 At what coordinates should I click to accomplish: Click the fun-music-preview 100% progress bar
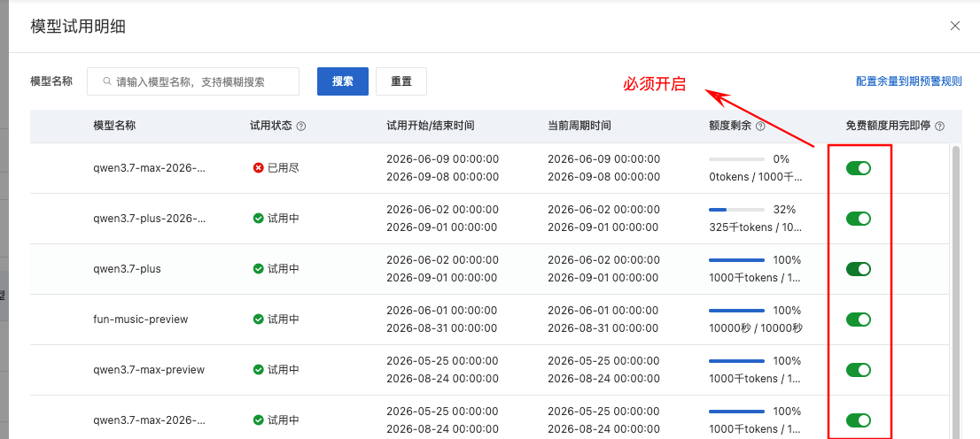click(737, 311)
